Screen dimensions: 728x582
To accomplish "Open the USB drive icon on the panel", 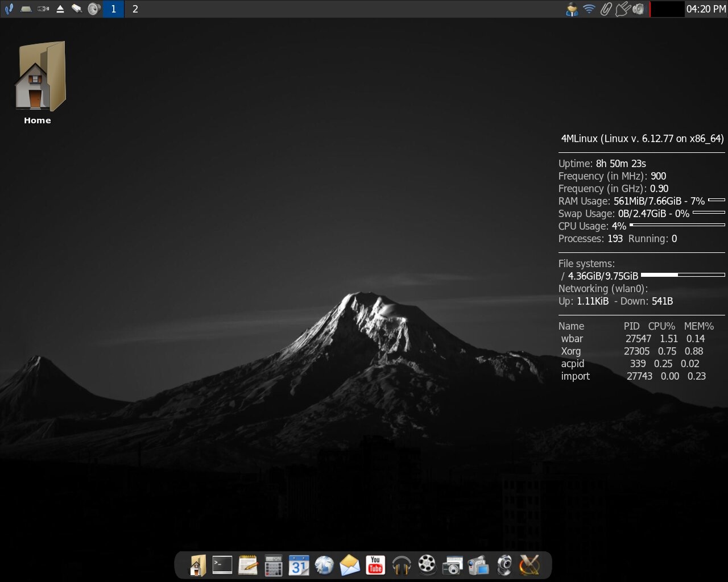I will [43, 9].
